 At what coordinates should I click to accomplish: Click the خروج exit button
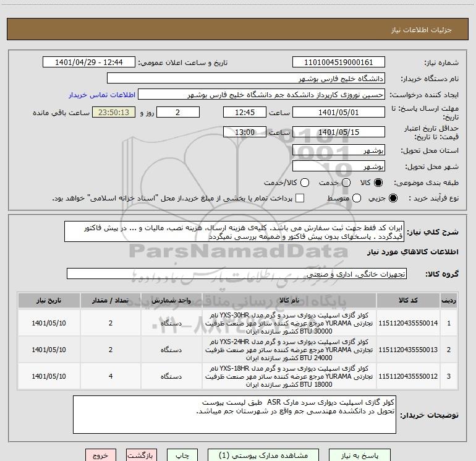pos(101,455)
